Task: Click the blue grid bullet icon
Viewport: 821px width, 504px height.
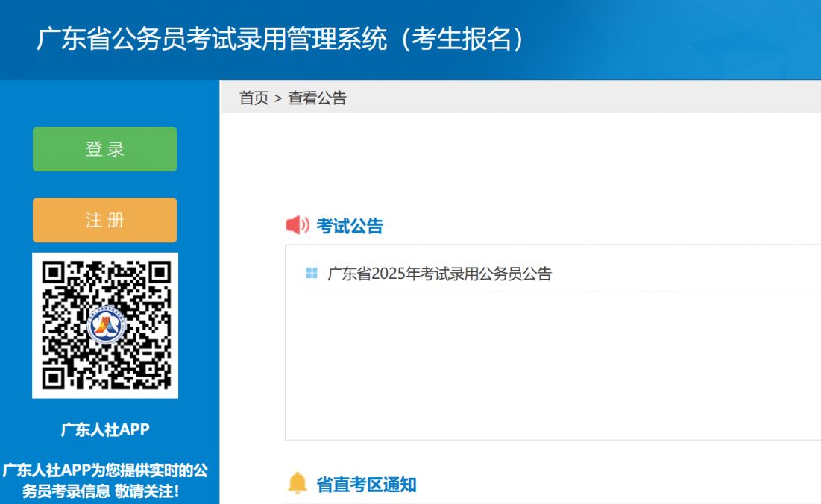Action: coord(312,273)
